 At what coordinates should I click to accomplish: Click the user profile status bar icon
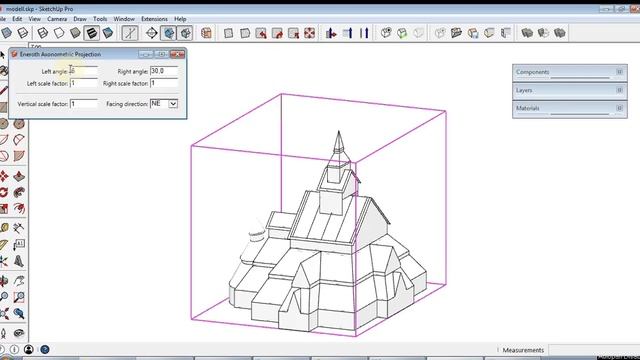(29, 349)
